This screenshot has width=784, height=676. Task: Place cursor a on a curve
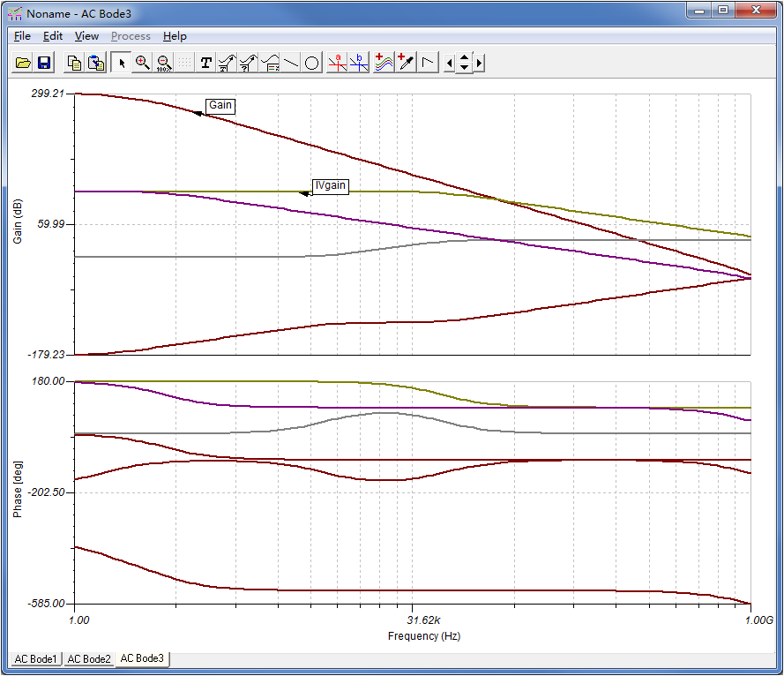(x=338, y=63)
